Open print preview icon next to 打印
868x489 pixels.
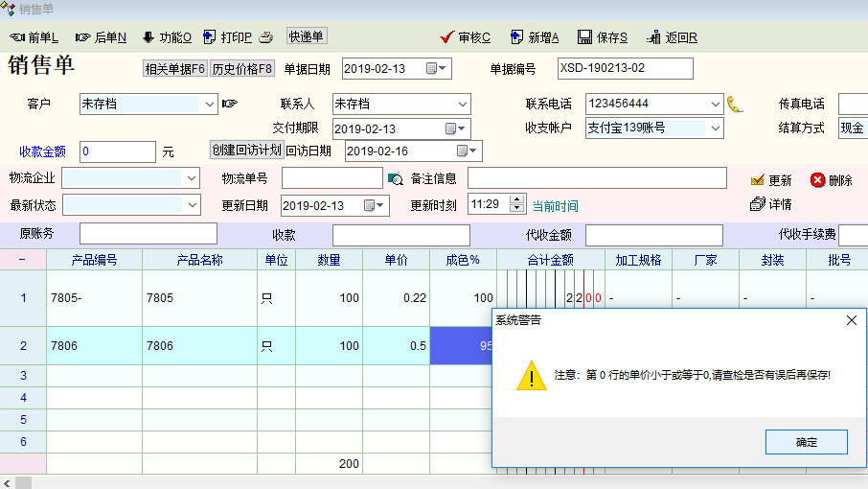pyautogui.click(x=267, y=37)
